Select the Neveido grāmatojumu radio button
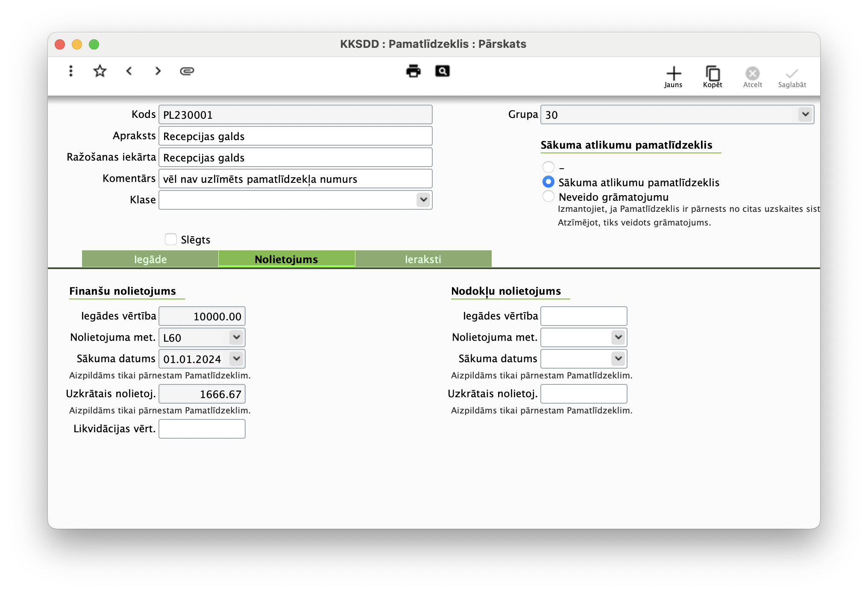The height and width of the screenshot is (592, 868). point(548,196)
